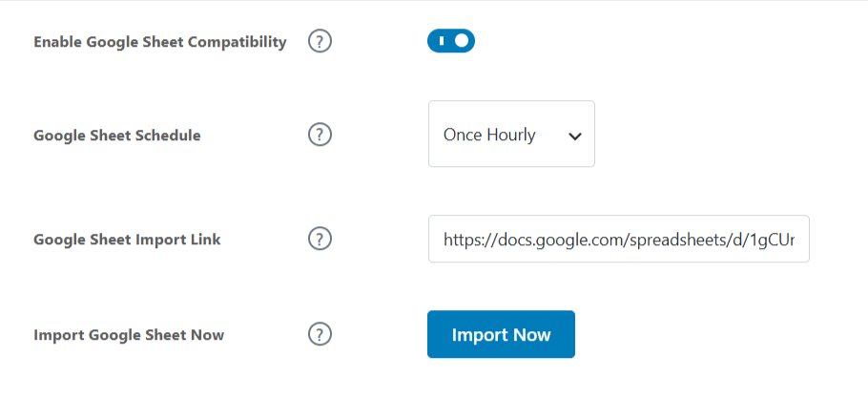Focus the Google Sheet import URL field
The height and width of the screenshot is (399, 868).
pyautogui.click(x=619, y=239)
